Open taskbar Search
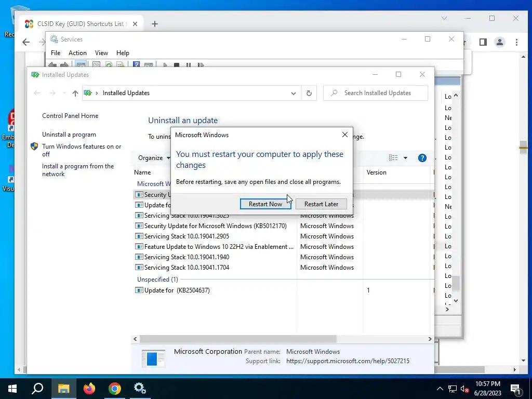This screenshot has height=399, width=532. 37,389
